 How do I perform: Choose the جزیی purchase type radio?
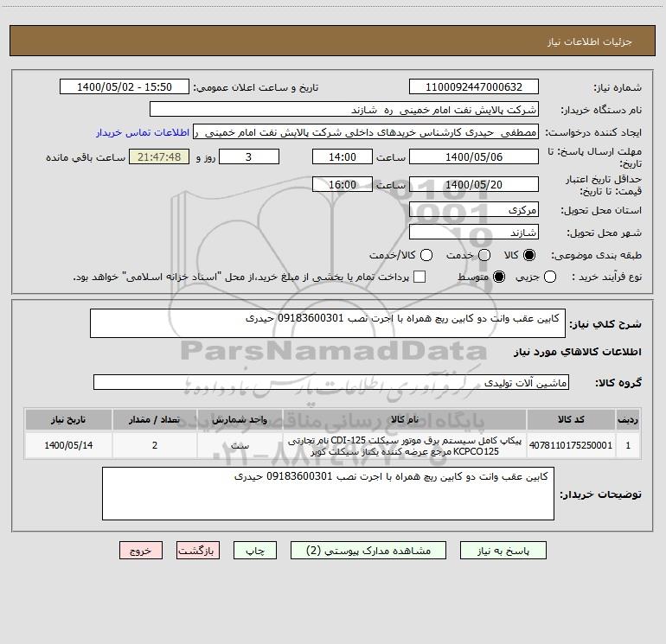tap(549, 277)
